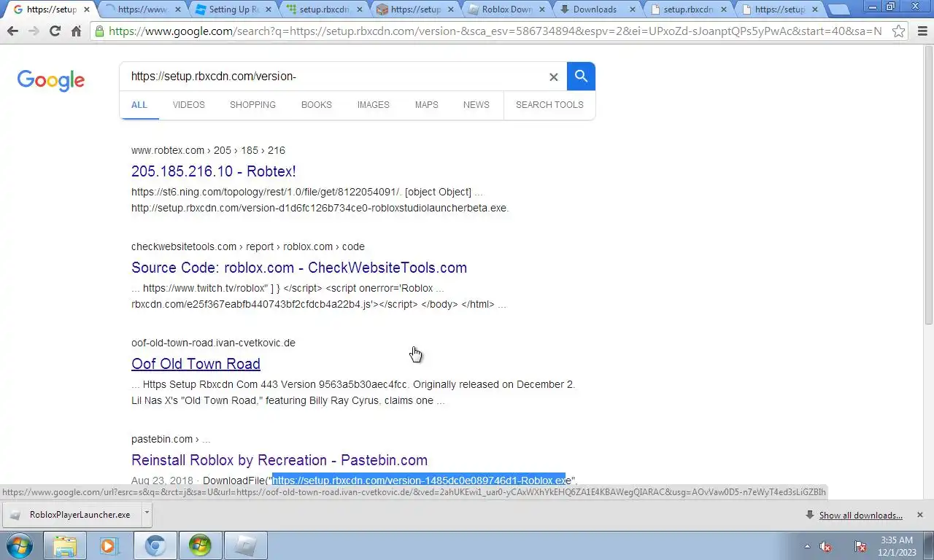Close the Downloads tab
The height and width of the screenshot is (560, 934).
(x=632, y=9)
